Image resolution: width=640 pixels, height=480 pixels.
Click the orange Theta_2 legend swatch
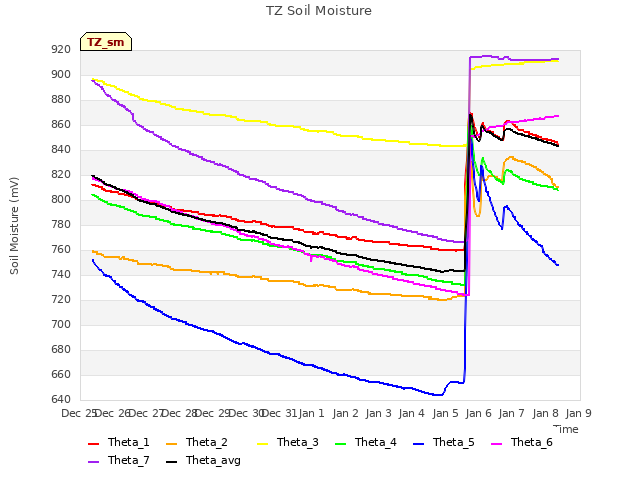(172, 444)
